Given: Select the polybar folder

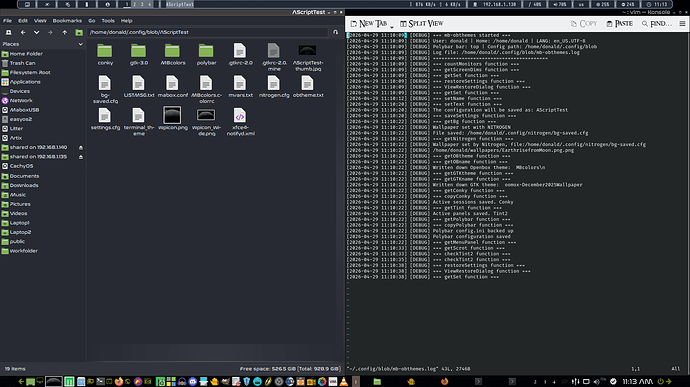Looking at the screenshot, I should [206, 55].
